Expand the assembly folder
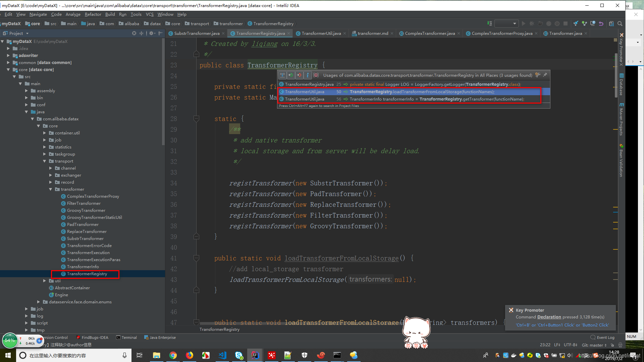Image resolution: width=644 pixels, height=362 pixels. pos(26,90)
